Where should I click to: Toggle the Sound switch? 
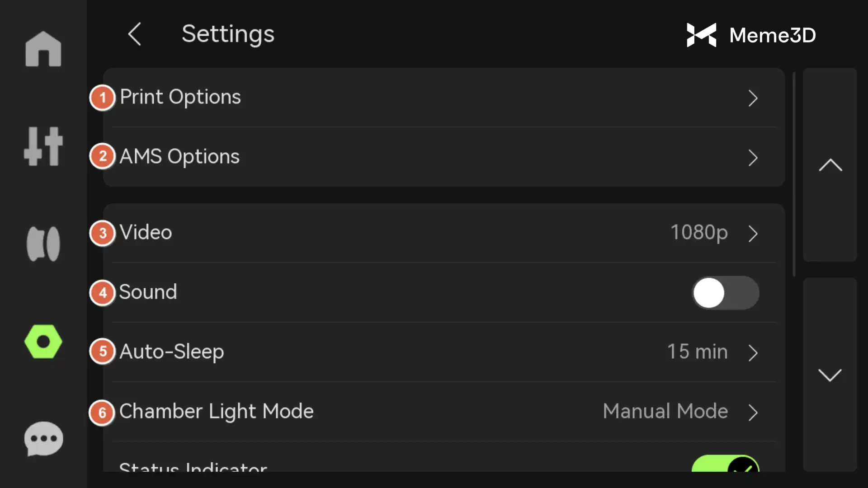(x=725, y=293)
